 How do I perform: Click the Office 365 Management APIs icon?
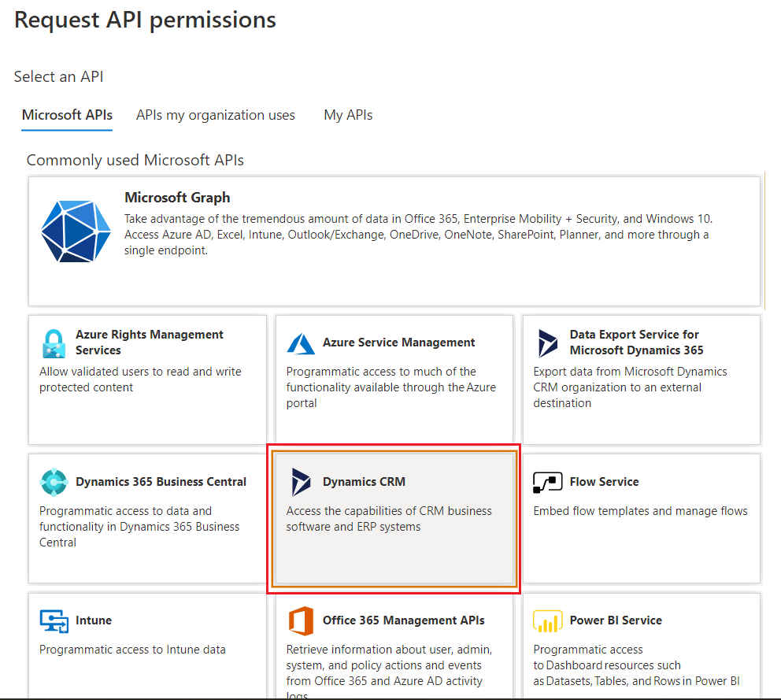pyautogui.click(x=301, y=620)
